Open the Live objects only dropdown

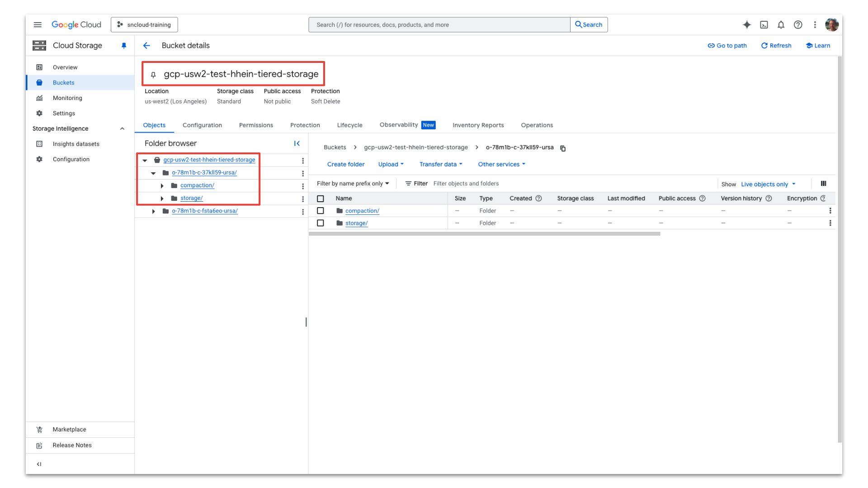pos(767,184)
